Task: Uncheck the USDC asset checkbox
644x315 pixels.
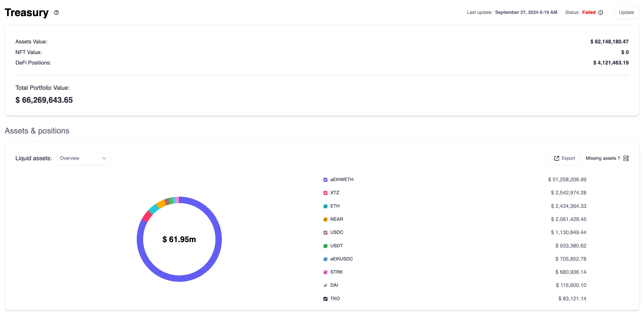Action: [325, 233]
